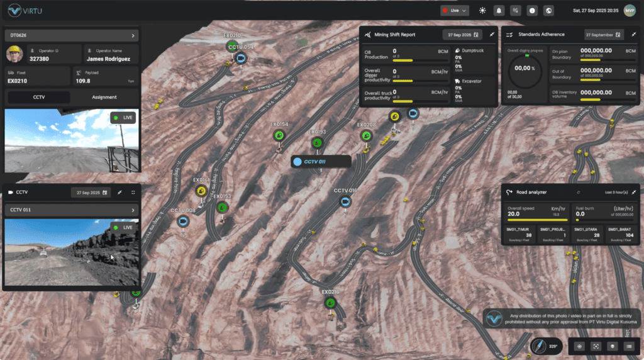Click the recenter target icon

(579, 346)
